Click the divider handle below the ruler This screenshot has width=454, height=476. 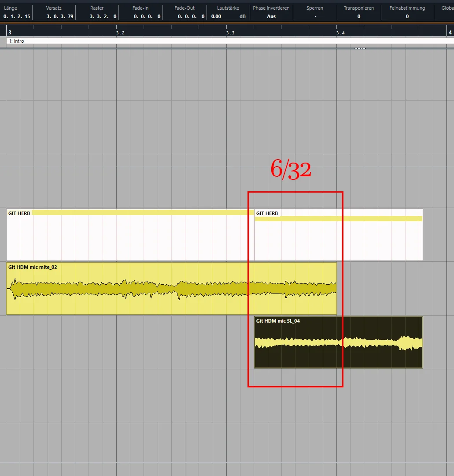pos(360,48)
